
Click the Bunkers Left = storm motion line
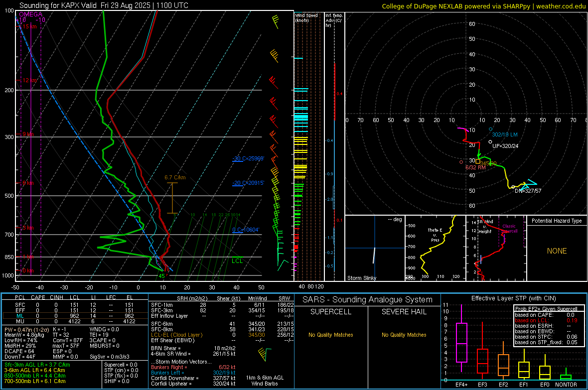193,373
